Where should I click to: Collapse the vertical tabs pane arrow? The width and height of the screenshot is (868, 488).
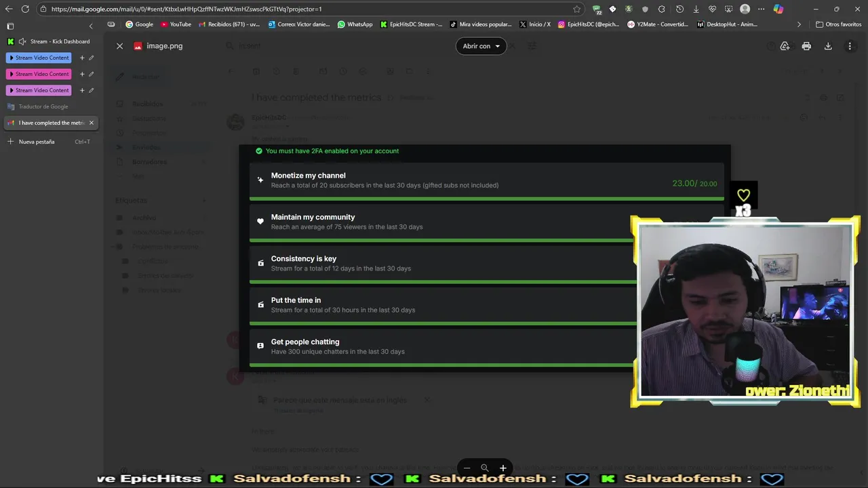(91, 26)
